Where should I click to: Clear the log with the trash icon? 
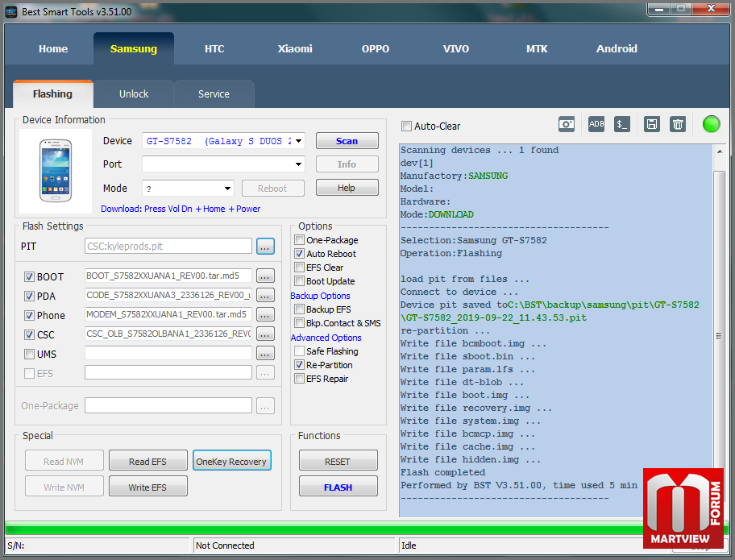pyautogui.click(x=678, y=124)
